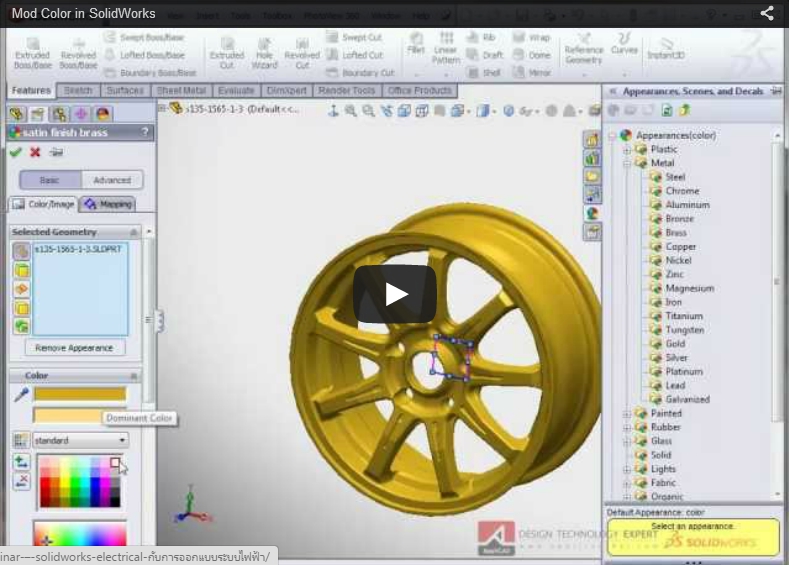This screenshot has height=565, width=789.
Task: Select the Revolved Boss/Base tool
Action: point(78,53)
